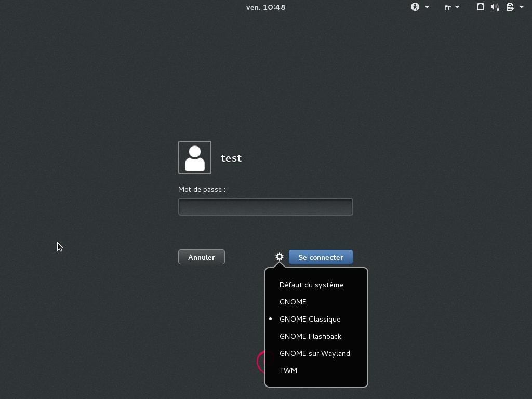Choose GNOME Classique session
532x399 pixels.
(x=310, y=319)
